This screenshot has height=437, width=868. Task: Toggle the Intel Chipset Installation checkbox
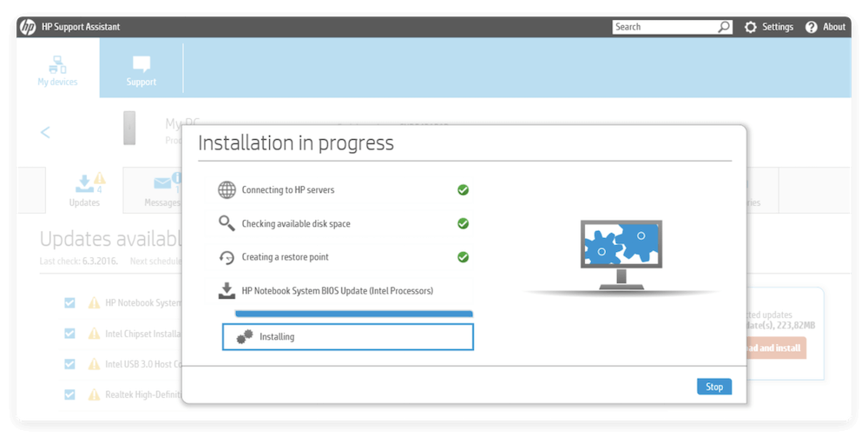[69, 333]
